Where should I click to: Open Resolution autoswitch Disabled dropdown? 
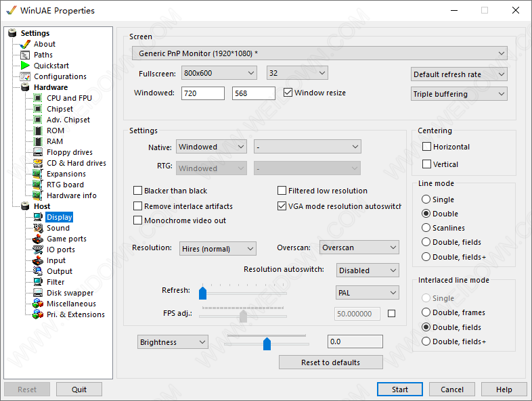click(x=368, y=270)
